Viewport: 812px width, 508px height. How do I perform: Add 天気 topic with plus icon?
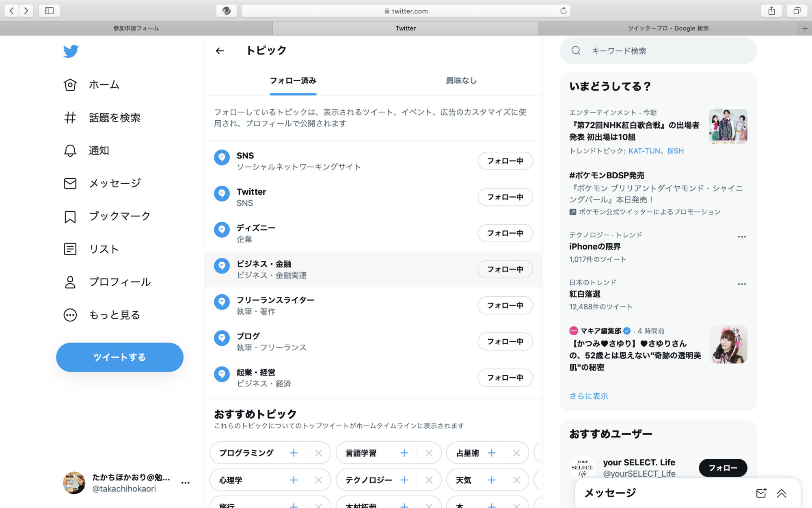pos(492,480)
